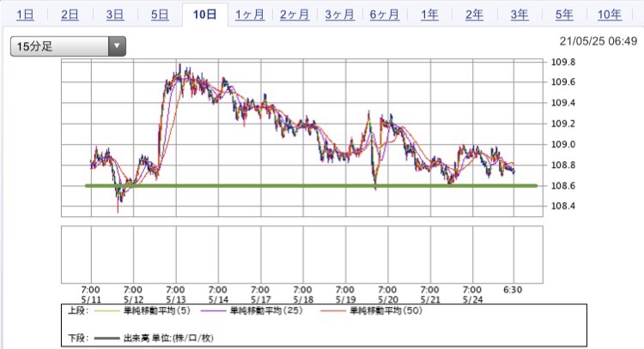Click the 108.8 price axis label

[563, 165]
